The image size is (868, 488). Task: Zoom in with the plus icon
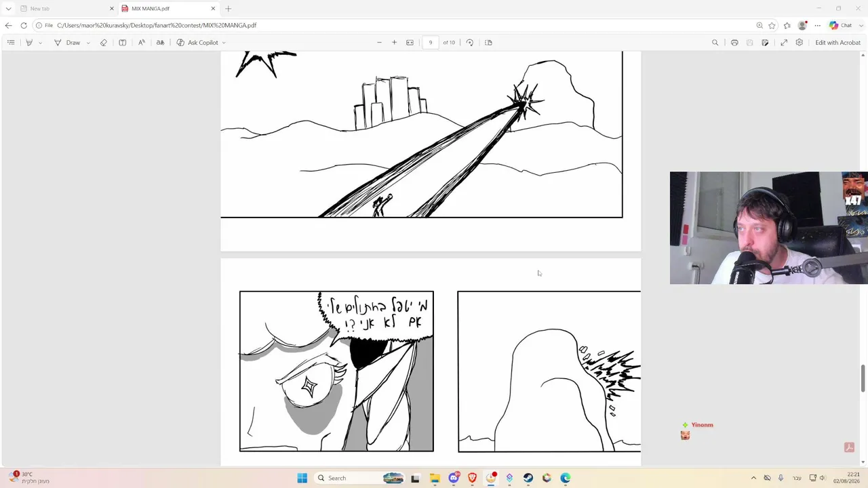click(x=394, y=43)
